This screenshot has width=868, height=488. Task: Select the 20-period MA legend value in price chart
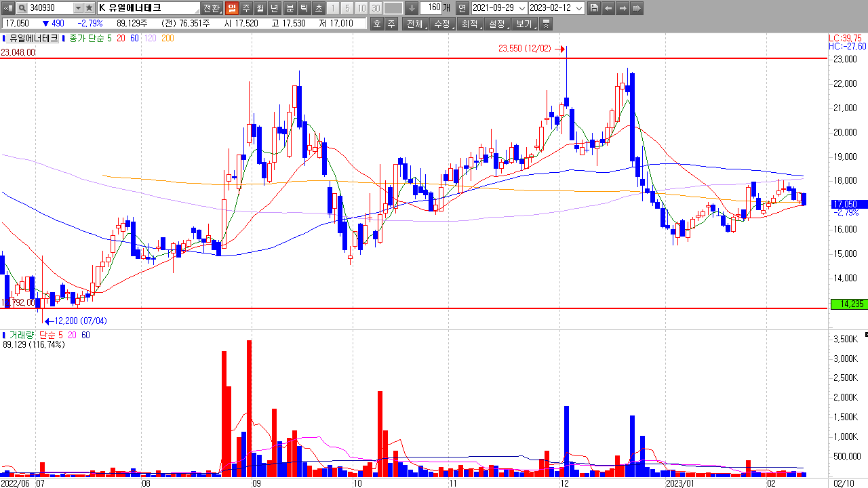pyautogui.click(x=121, y=39)
